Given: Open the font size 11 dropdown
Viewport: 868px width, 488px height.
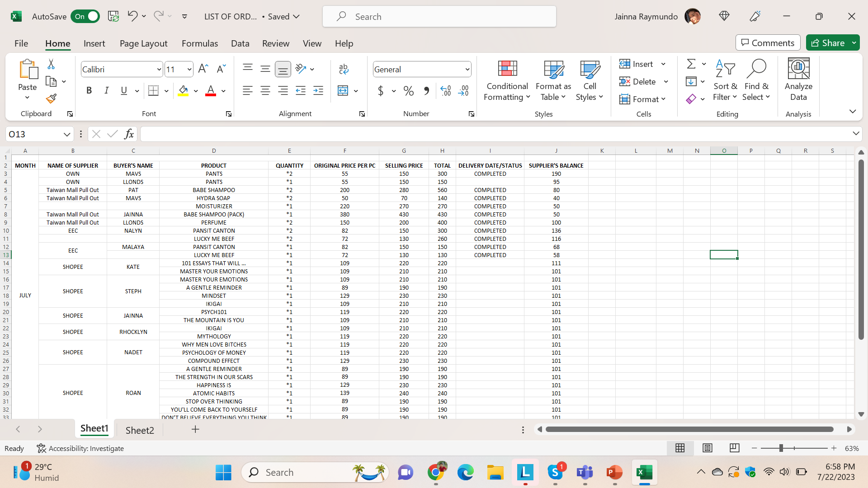Looking at the screenshot, I should tap(189, 69).
